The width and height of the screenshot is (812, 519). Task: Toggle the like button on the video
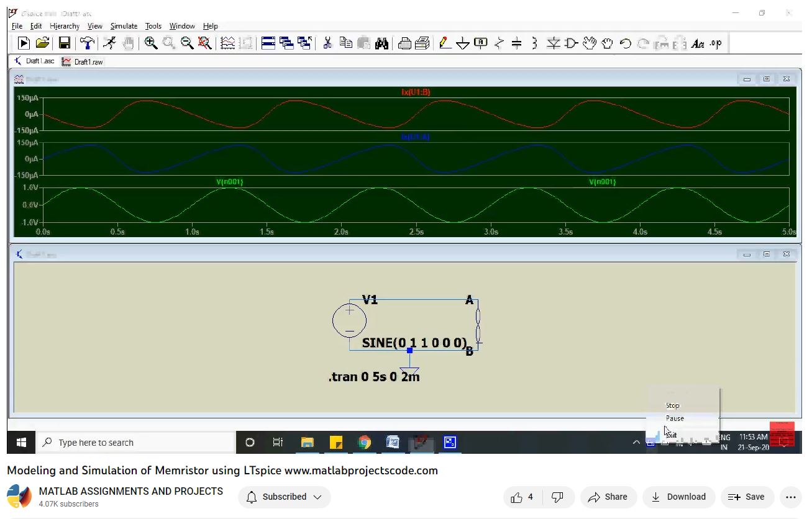522,497
